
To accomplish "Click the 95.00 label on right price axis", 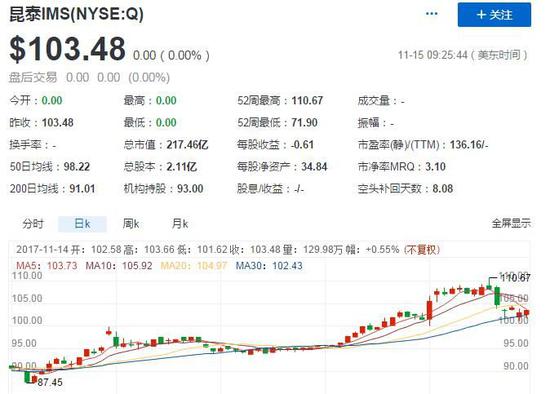I will click(x=516, y=343).
